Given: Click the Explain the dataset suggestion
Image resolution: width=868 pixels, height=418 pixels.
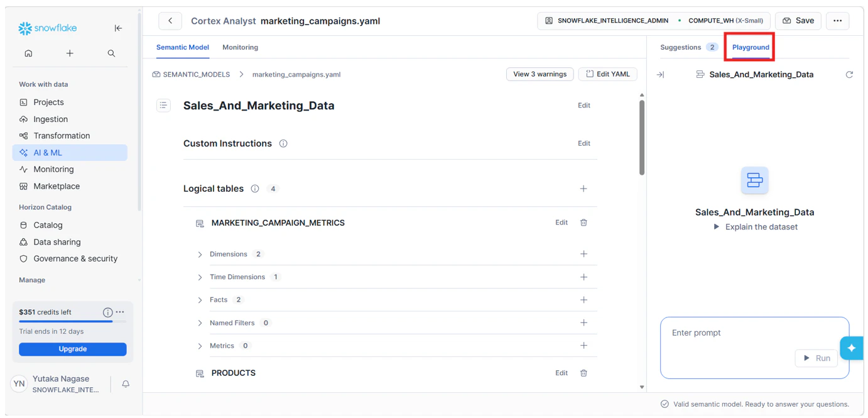Looking at the screenshot, I should (x=756, y=227).
